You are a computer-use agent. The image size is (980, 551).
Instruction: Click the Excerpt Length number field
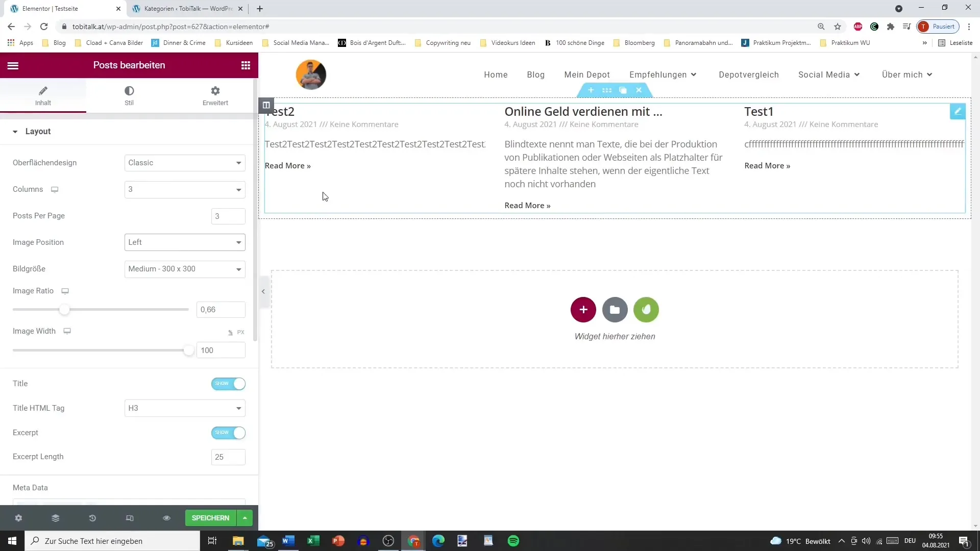(228, 457)
